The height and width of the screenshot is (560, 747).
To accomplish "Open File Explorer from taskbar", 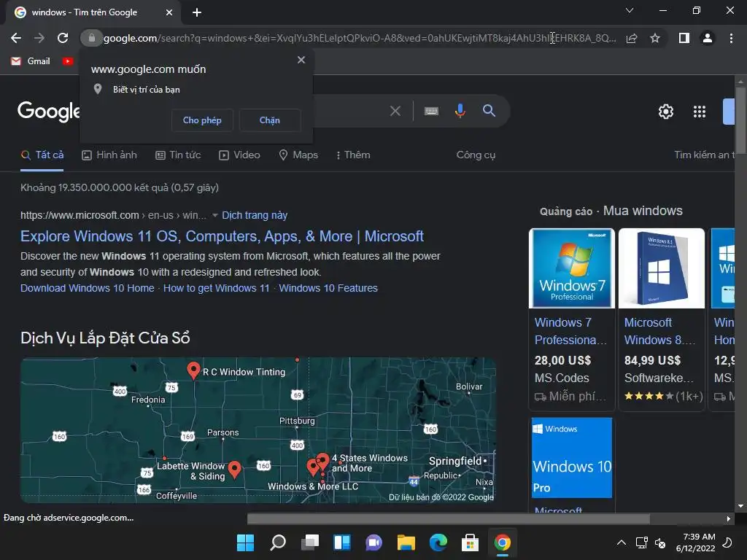I will coord(406,542).
